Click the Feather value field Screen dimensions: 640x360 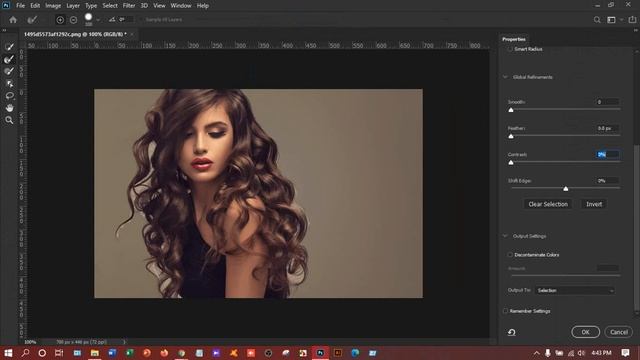(608, 128)
